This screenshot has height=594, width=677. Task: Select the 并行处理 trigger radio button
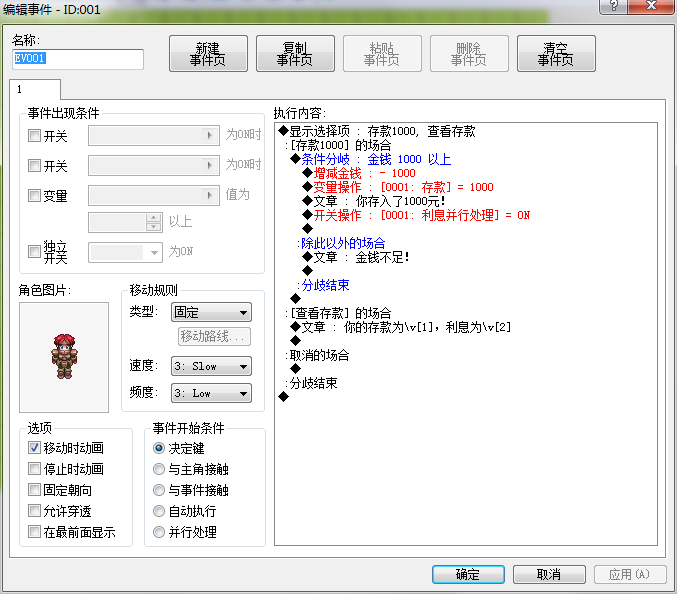point(159,532)
